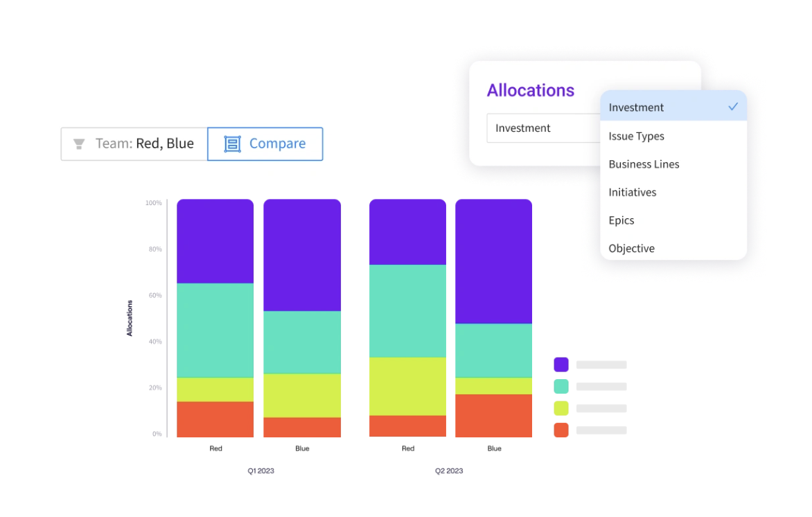
Task: Click the funnel filter icon
Action: pyautogui.click(x=78, y=143)
